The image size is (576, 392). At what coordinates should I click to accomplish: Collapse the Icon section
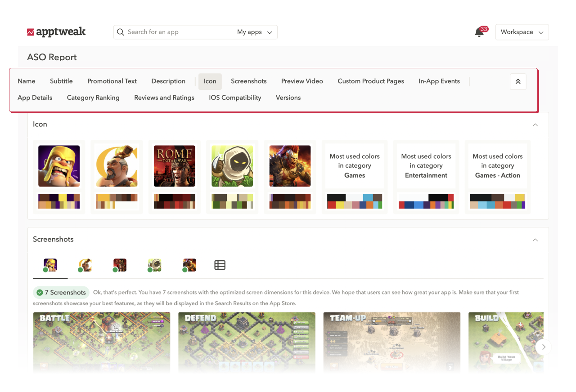coord(535,125)
